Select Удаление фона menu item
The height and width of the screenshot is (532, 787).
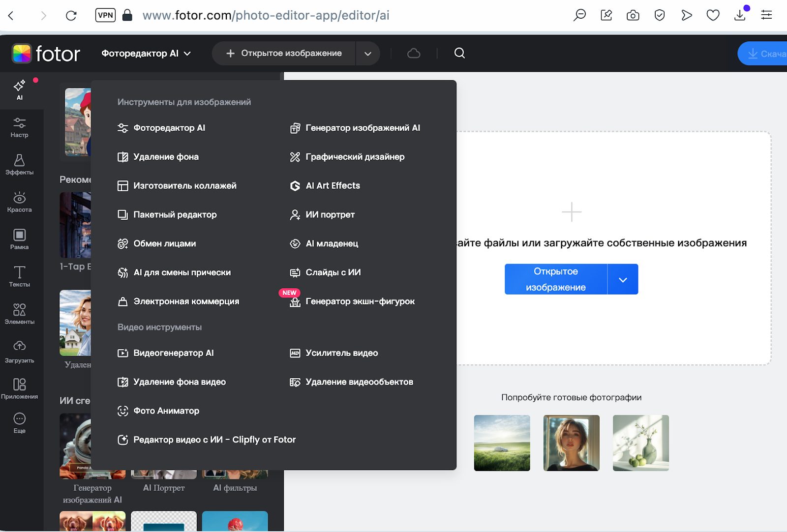158,157
